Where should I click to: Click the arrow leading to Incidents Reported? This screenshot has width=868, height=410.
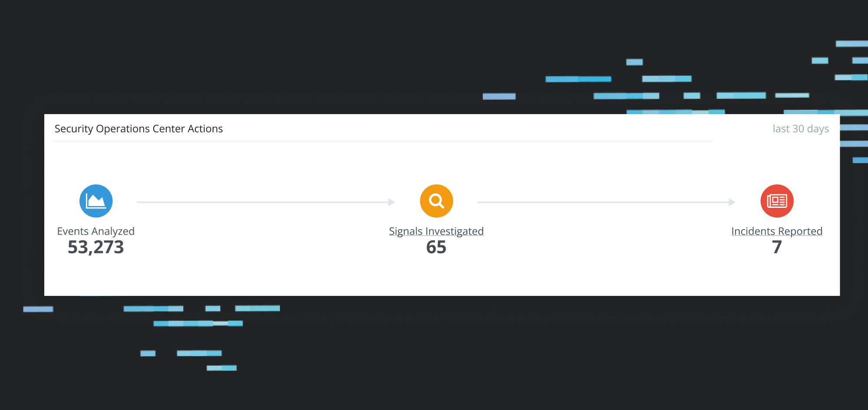pos(605,202)
